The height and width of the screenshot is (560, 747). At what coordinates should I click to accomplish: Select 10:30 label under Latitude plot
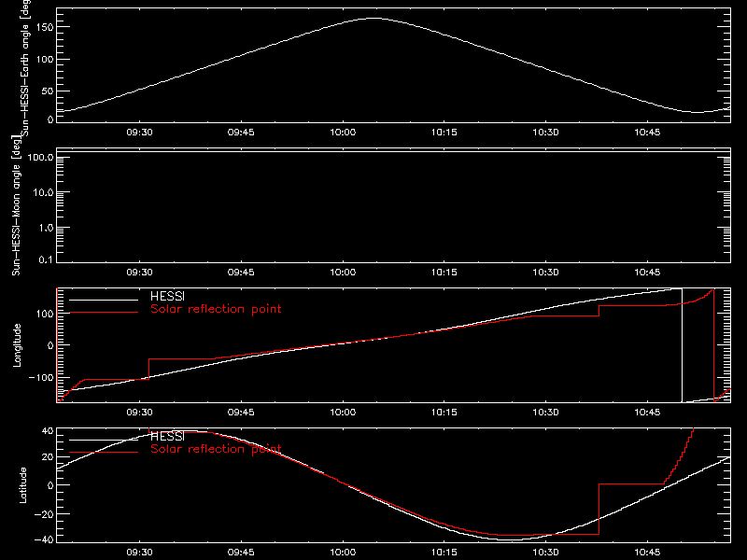[x=545, y=552]
